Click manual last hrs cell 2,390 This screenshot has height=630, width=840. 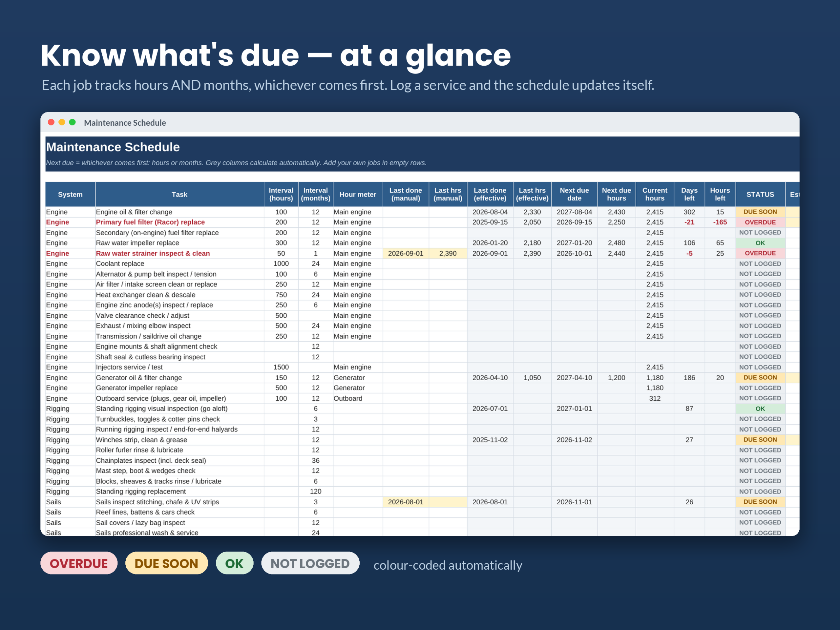[x=448, y=253]
